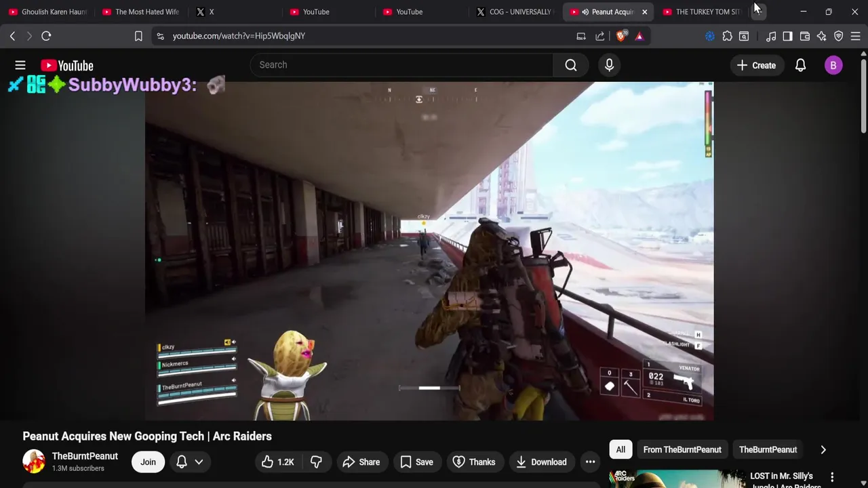Screen dimensions: 868x488
Task: Open TheBurntPeanut channel avatar
Action: point(34,462)
